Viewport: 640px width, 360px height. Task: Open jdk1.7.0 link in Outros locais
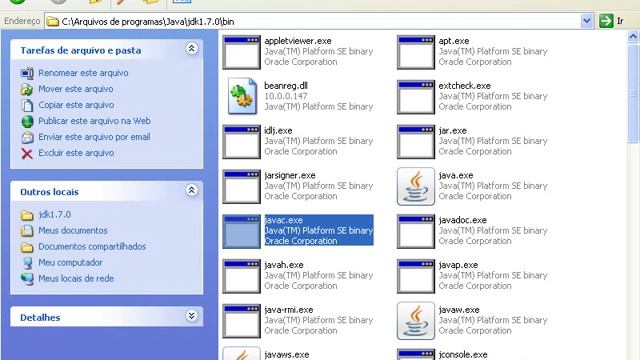pos(55,215)
